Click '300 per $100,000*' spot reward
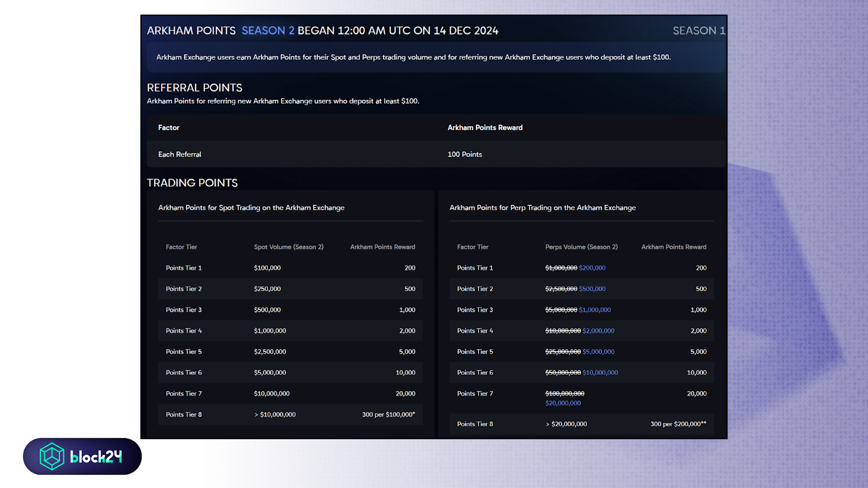This screenshot has width=868, height=488. point(388,415)
